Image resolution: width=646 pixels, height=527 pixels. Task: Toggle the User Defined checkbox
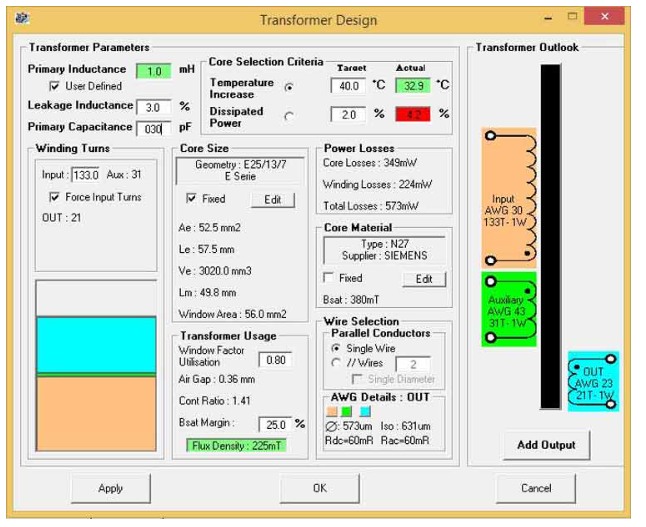click(55, 87)
